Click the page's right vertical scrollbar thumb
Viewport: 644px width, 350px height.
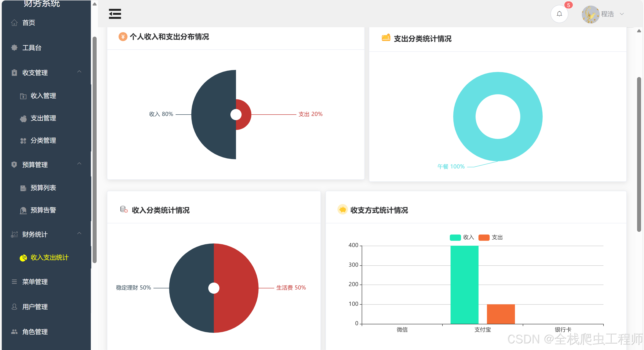point(639,155)
